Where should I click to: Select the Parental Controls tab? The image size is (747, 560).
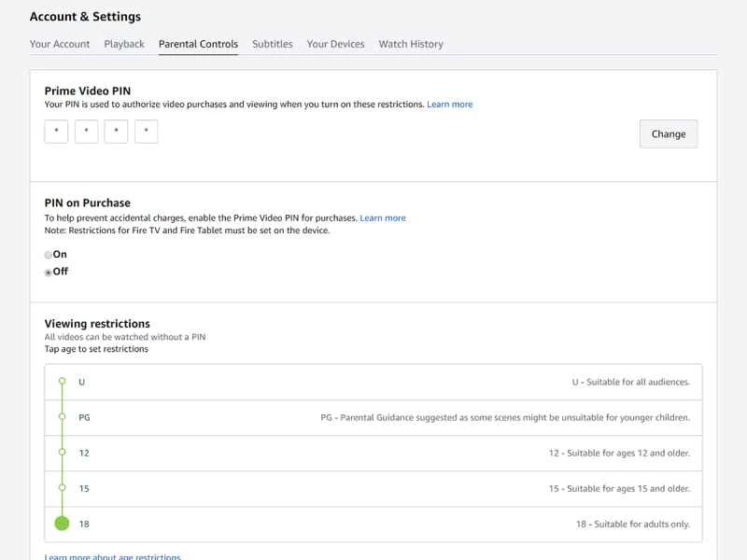pos(198,44)
